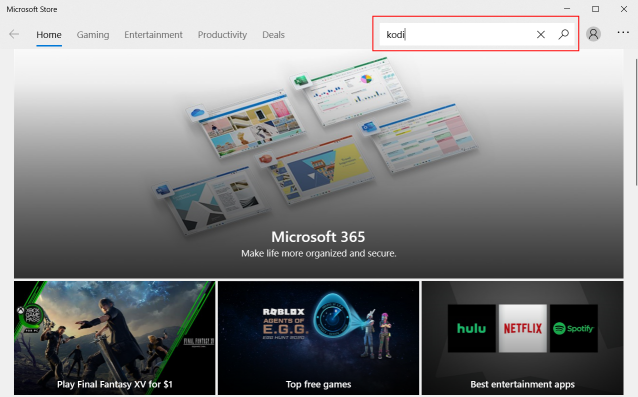The width and height of the screenshot is (638, 397).
Task: Click the Spotify app logo
Action: pos(574,328)
